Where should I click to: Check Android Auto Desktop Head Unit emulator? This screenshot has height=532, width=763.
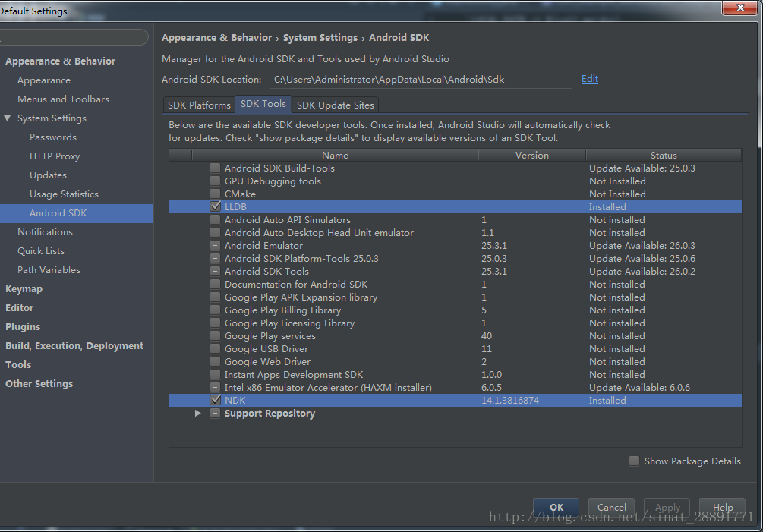click(x=215, y=232)
